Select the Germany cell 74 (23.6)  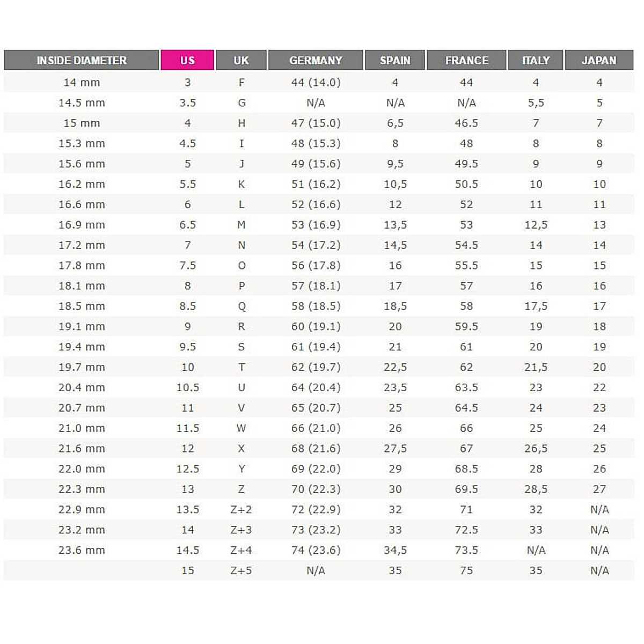tap(316, 550)
